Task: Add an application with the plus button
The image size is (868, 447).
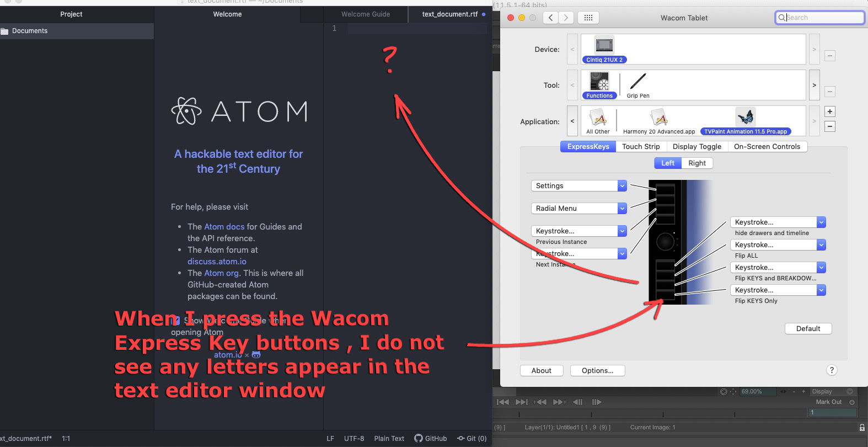Action: point(829,111)
